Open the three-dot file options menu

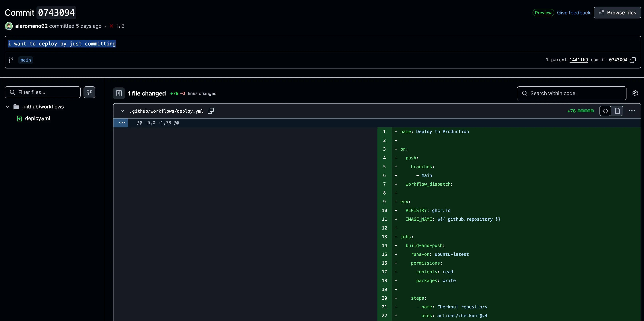[x=632, y=111]
